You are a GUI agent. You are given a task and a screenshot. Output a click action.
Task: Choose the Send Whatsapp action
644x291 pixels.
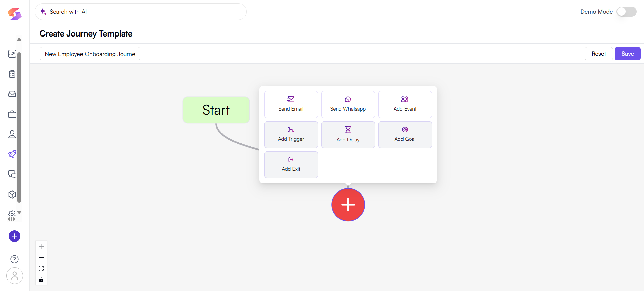(348, 104)
